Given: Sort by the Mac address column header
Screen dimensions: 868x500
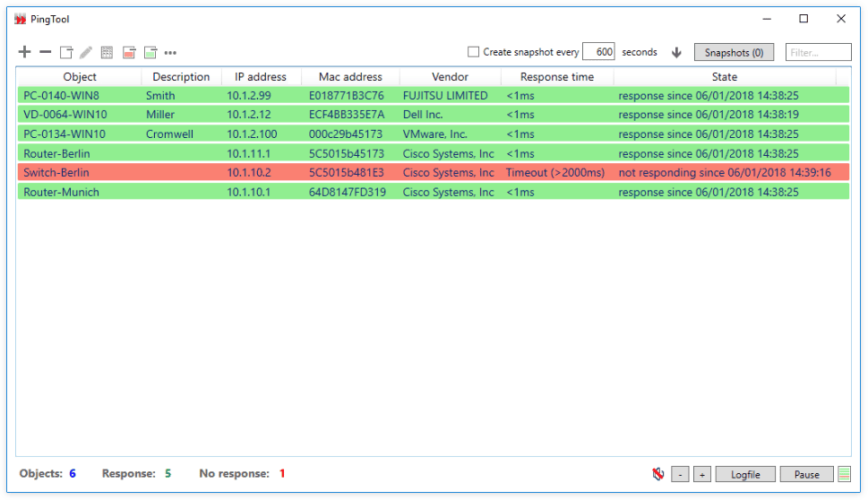Looking at the screenshot, I should [350, 77].
